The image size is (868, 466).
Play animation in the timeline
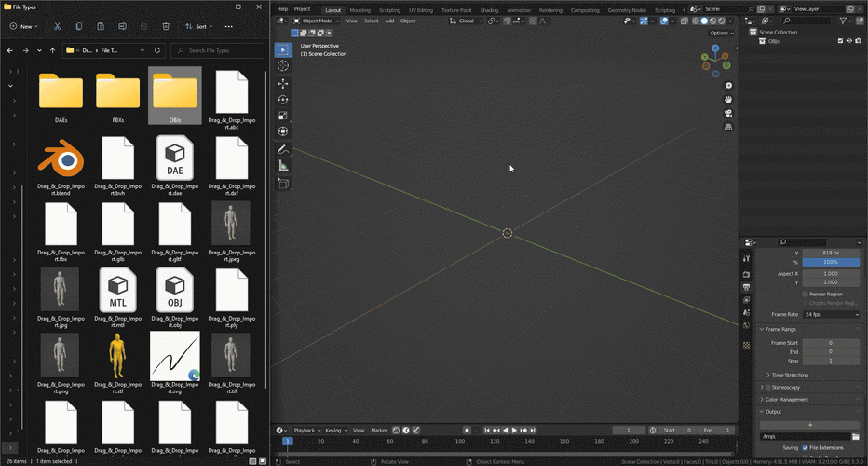click(x=514, y=430)
